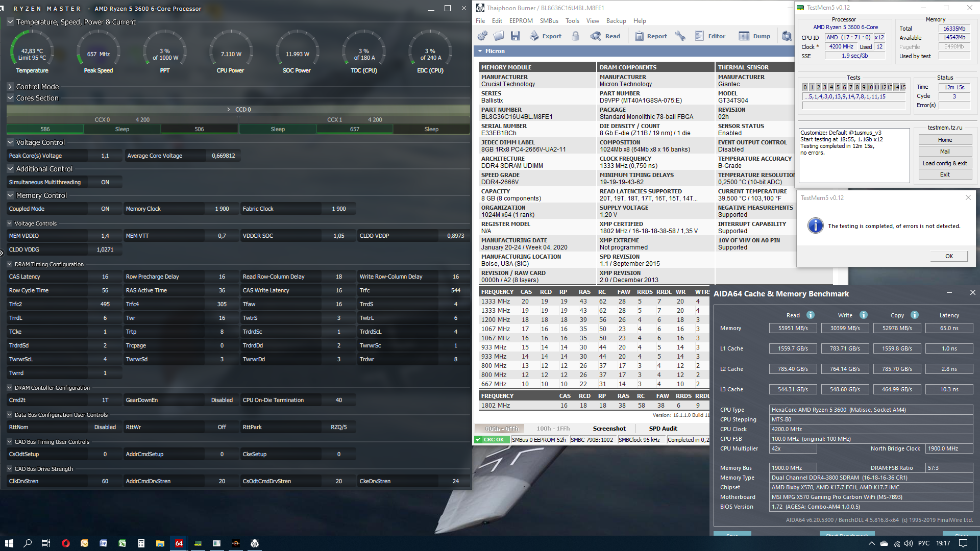Collapse the Voltage Control section

(x=10, y=142)
